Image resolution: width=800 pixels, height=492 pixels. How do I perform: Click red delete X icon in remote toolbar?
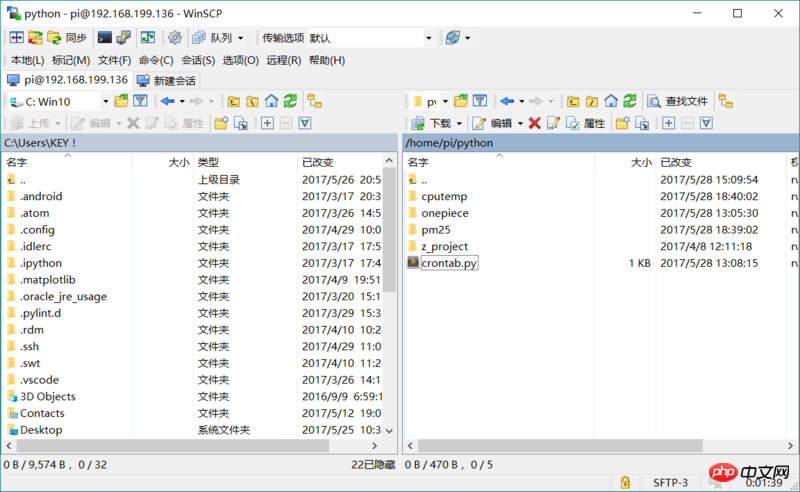(534, 123)
